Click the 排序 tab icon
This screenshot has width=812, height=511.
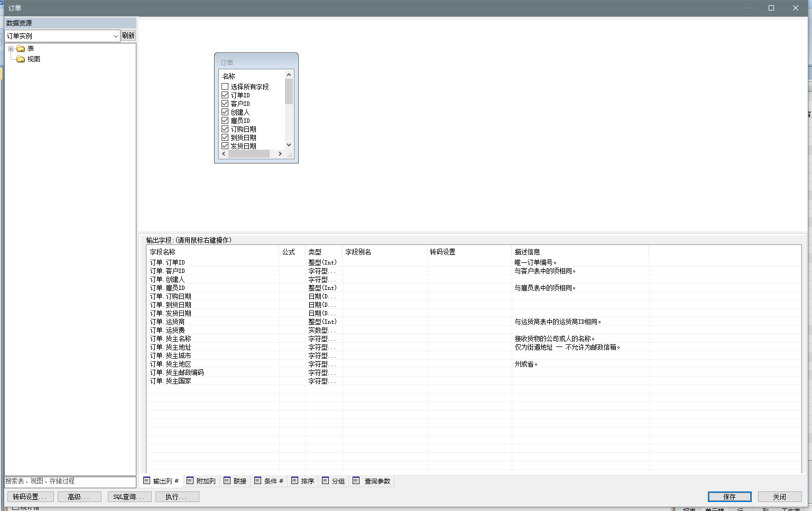coord(295,481)
